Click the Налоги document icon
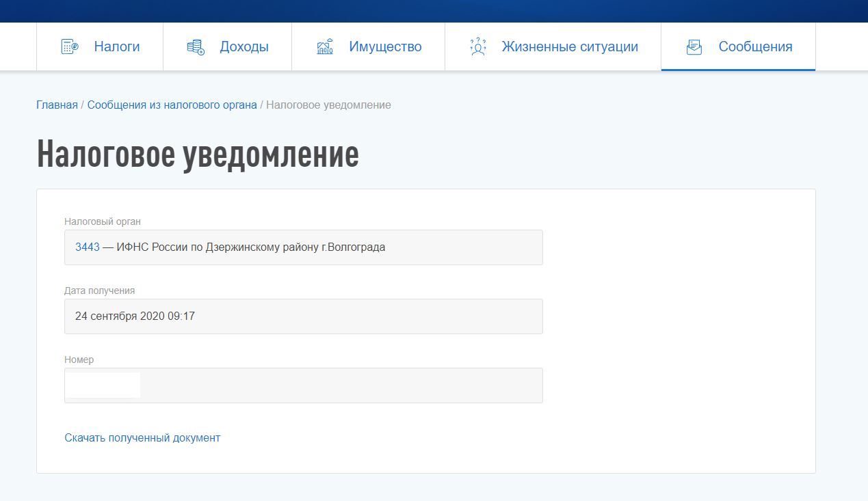The image size is (868, 501). [68, 46]
